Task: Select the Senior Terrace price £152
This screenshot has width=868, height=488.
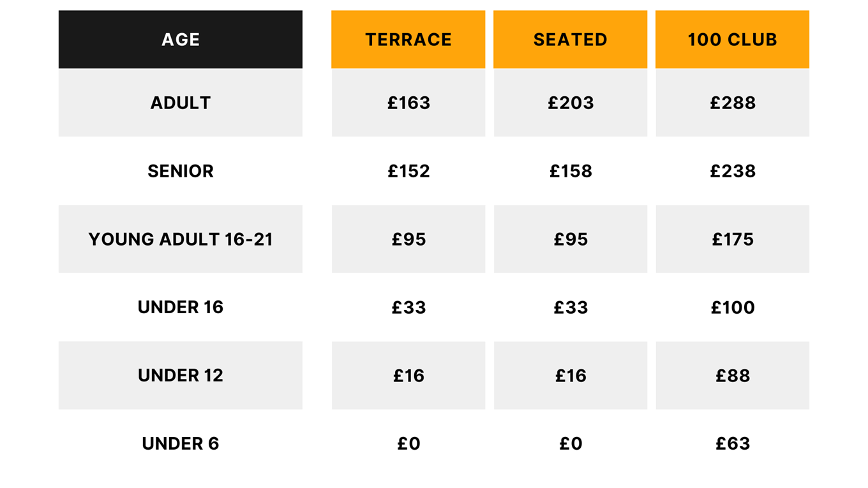Action: pos(408,171)
